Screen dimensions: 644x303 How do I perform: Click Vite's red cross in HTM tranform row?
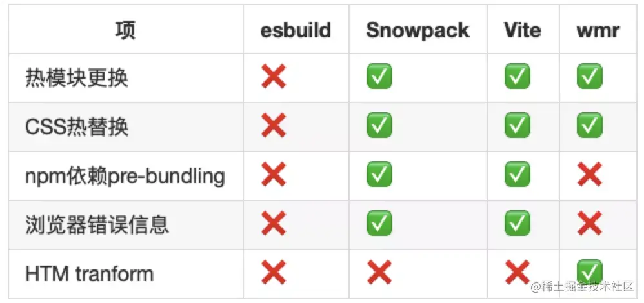517,272
